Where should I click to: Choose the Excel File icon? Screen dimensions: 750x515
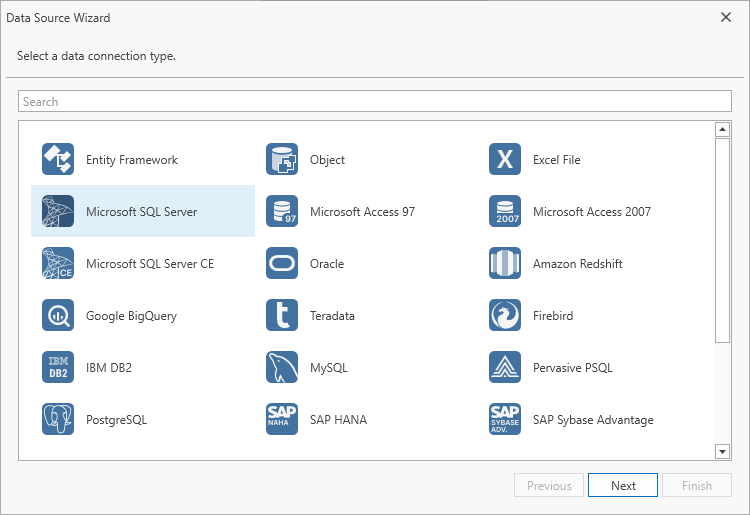(505, 159)
